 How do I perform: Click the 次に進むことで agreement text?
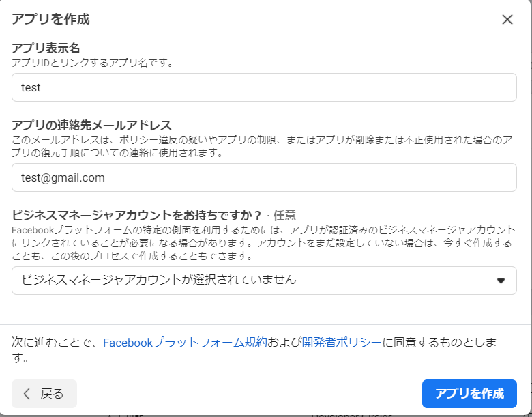(55, 343)
